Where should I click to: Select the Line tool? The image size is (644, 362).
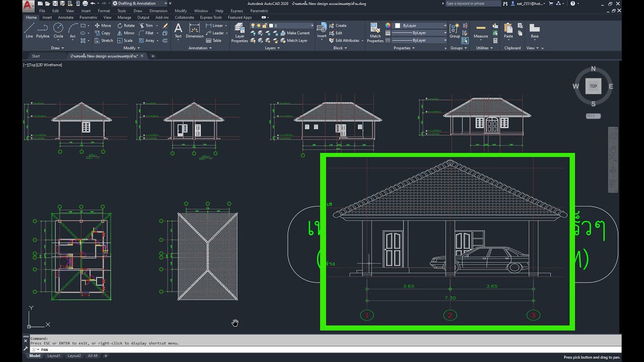(29, 31)
